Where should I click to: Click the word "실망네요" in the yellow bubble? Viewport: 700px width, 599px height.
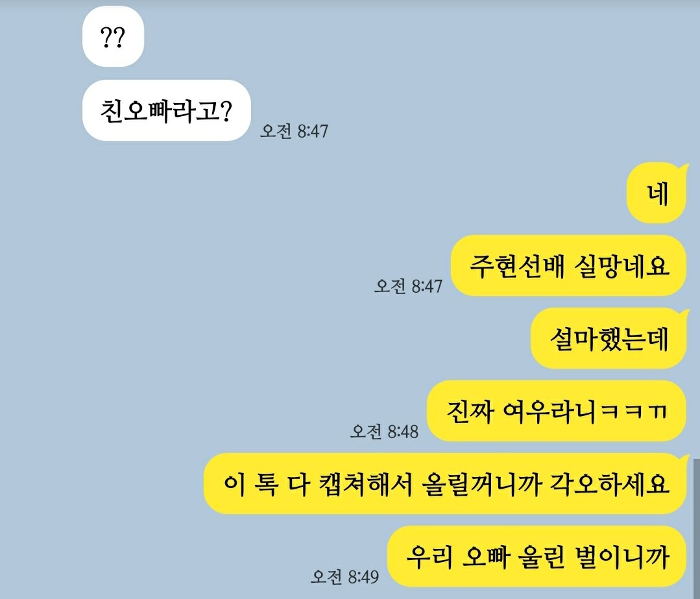622,266
